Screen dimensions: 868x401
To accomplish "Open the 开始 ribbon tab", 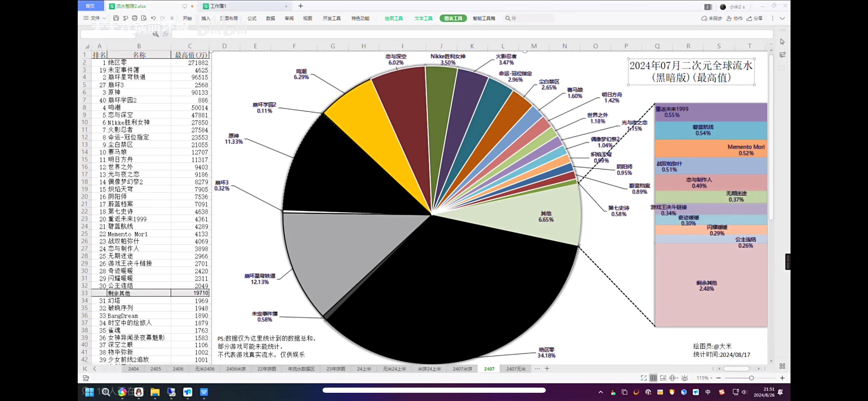I will pos(187,18).
